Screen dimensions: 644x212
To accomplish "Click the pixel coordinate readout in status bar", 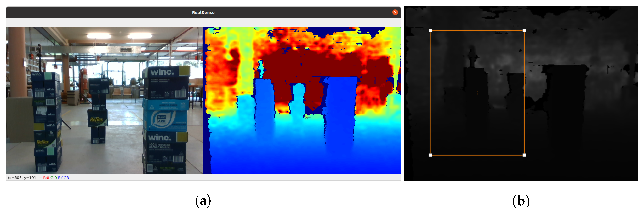I will (22, 178).
